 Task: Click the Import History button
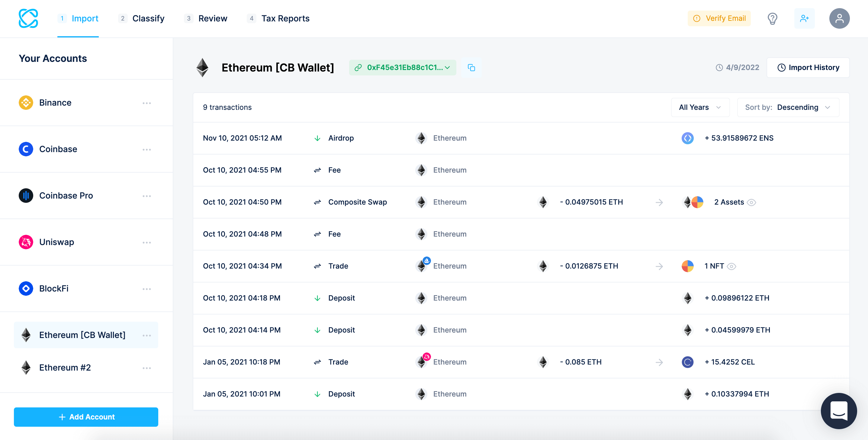click(809, 67)
